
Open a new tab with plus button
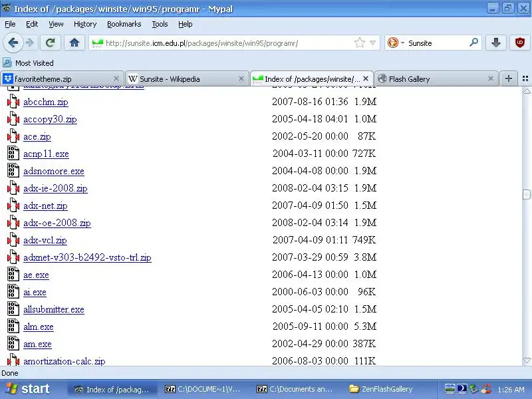[508, 78]
